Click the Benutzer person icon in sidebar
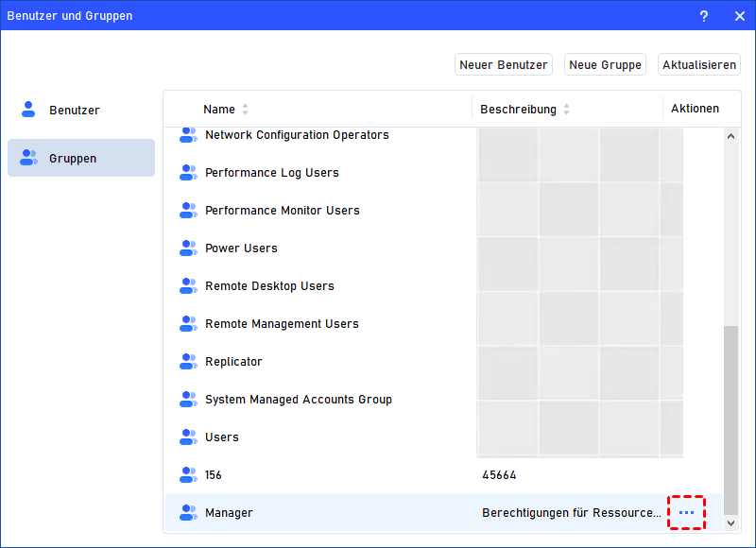Viewport: 756px width, 548px height. [28, 110]
